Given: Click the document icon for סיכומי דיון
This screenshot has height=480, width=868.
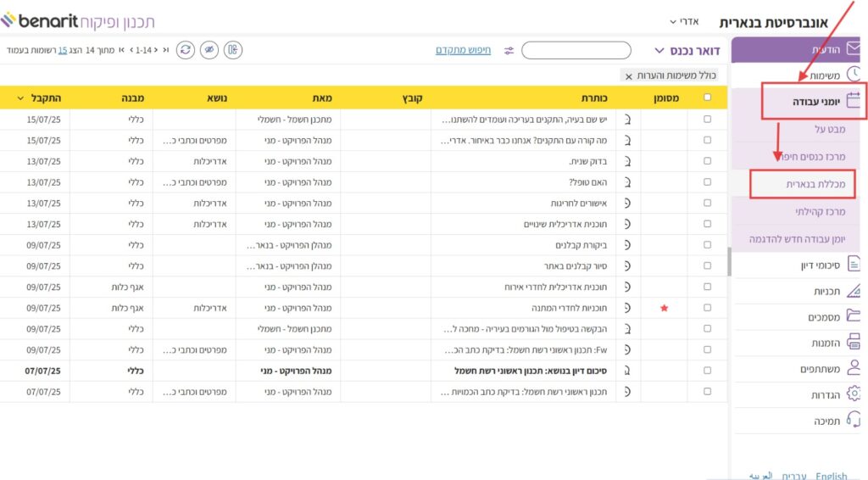Looking at the screenshot, I should [853, 265].
